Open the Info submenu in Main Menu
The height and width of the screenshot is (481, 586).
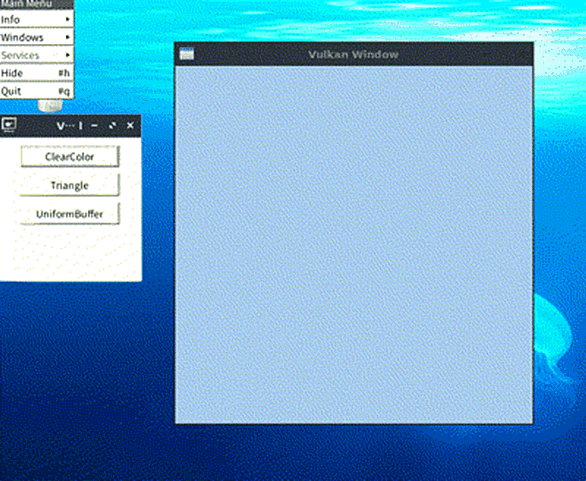pos(37,19)
